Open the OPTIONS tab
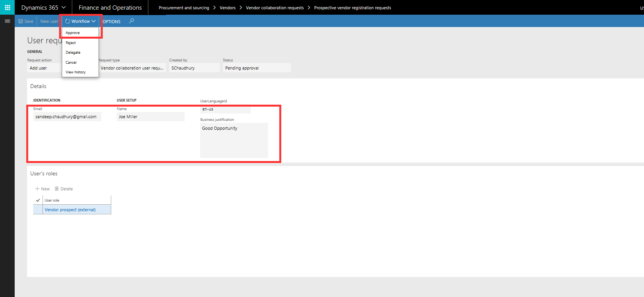The image size is (644, 297). (112, 22)
